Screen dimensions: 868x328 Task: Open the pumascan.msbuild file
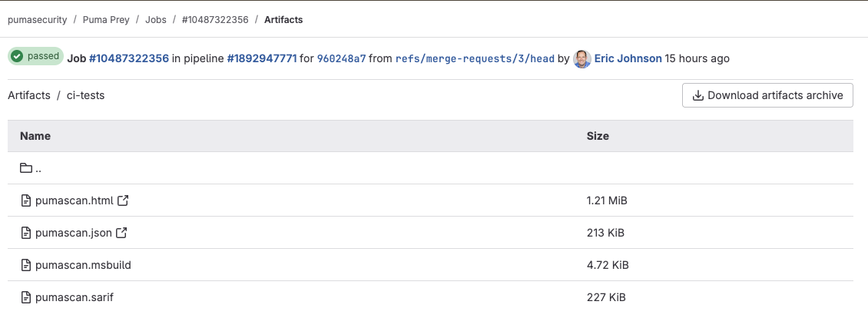point(83,265)
